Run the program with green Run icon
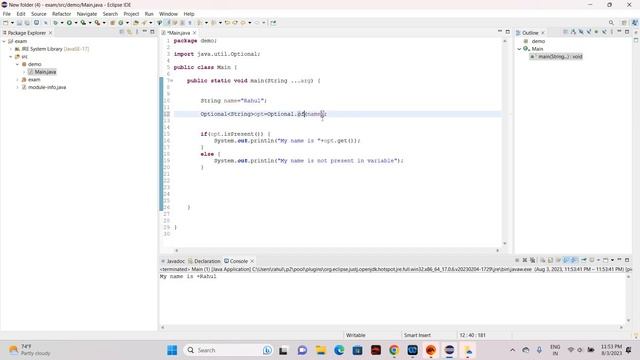The image size is (640, 360). (x=69, y=23)
